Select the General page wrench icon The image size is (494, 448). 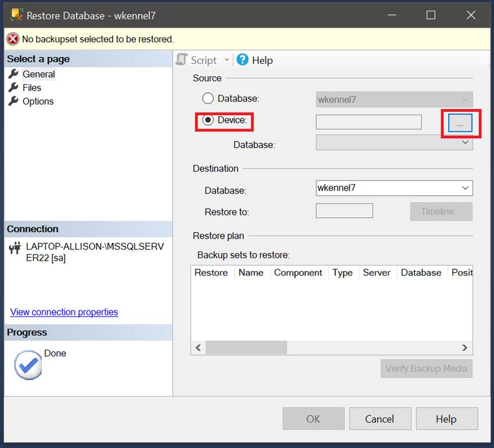coord(14,74)
